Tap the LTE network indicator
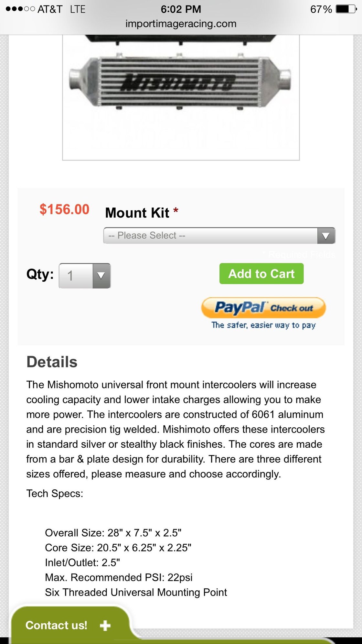The width and height of the screenshot is (362, 644). click(x=78, y=9)
